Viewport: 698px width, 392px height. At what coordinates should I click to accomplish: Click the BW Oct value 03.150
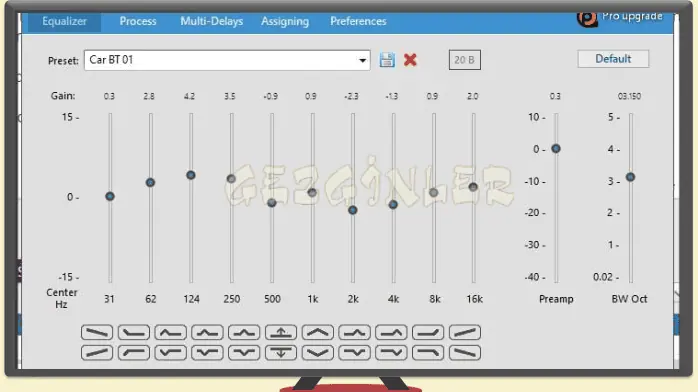[x=629, y=96]
